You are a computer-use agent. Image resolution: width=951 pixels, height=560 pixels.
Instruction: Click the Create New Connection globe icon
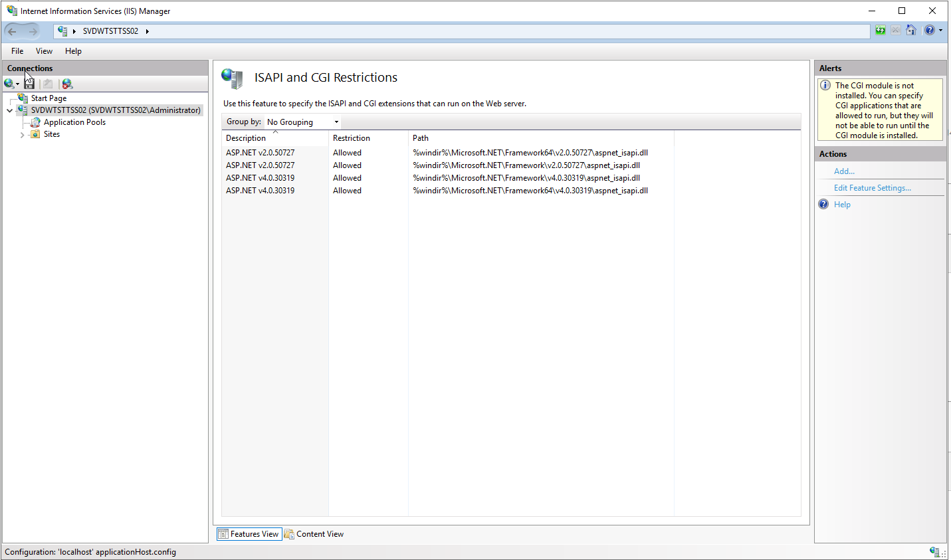pos(9,84)
